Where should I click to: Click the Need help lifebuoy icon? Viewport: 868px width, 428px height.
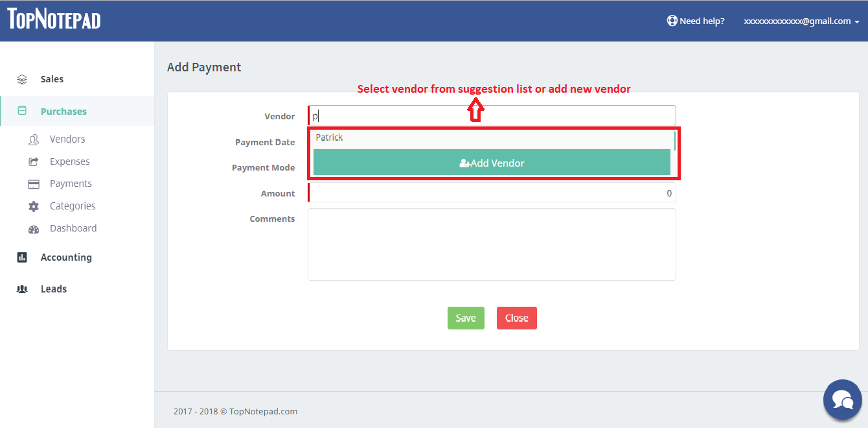tap(672, 21)
